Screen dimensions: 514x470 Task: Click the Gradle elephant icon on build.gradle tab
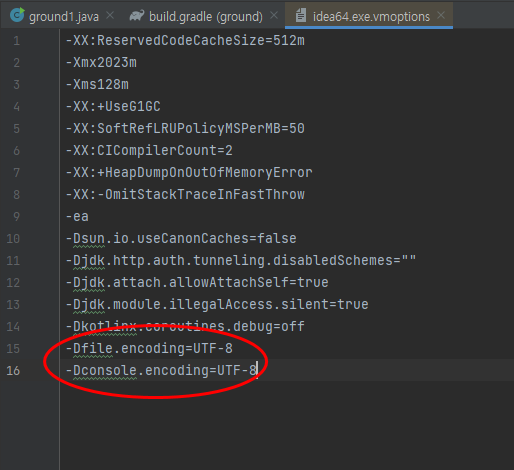137,15
